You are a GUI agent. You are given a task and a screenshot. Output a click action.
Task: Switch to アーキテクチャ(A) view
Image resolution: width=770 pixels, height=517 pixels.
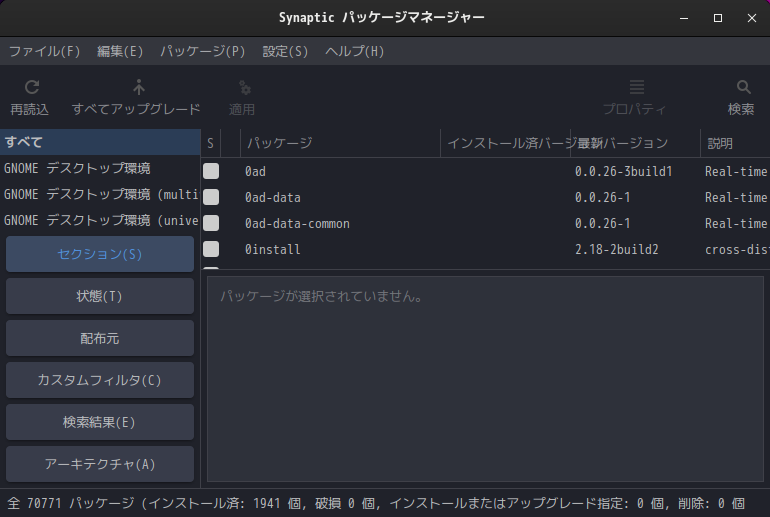[100, 464]
